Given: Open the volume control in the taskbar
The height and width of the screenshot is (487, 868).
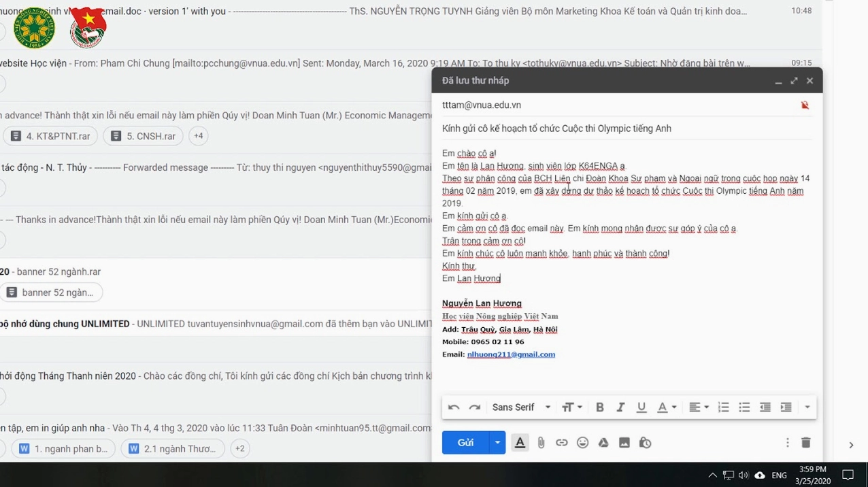Looking at the screenshot, I should (x=744, y=475).
